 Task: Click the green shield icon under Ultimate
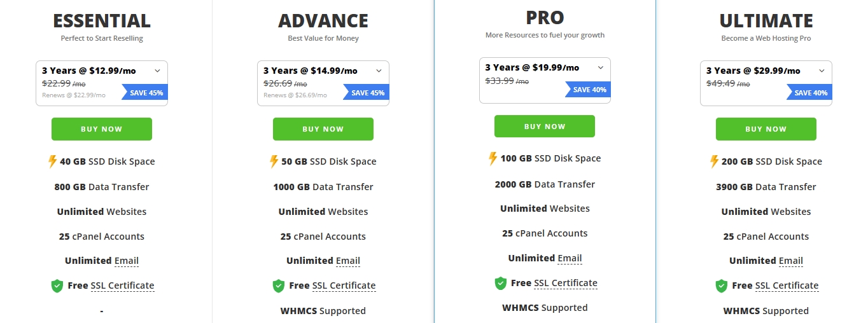pos(722,285)
